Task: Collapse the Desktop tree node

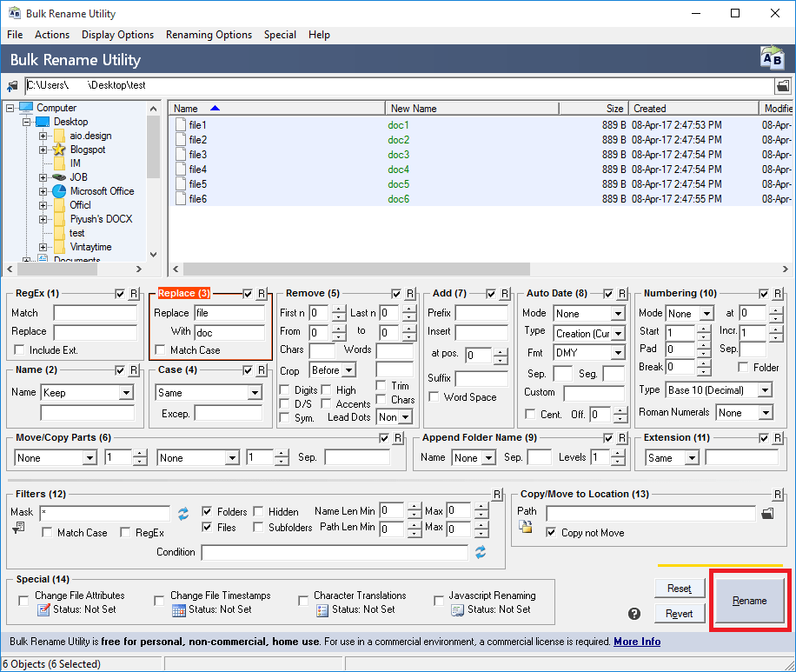Action: pyautogui.click(x=26, y=122)
